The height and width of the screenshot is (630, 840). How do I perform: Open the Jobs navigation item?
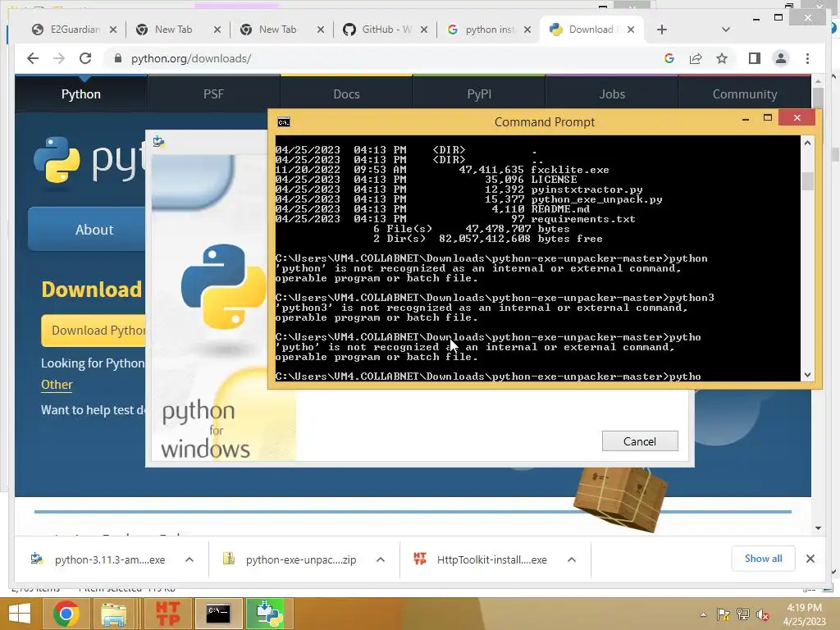(612, 94)
